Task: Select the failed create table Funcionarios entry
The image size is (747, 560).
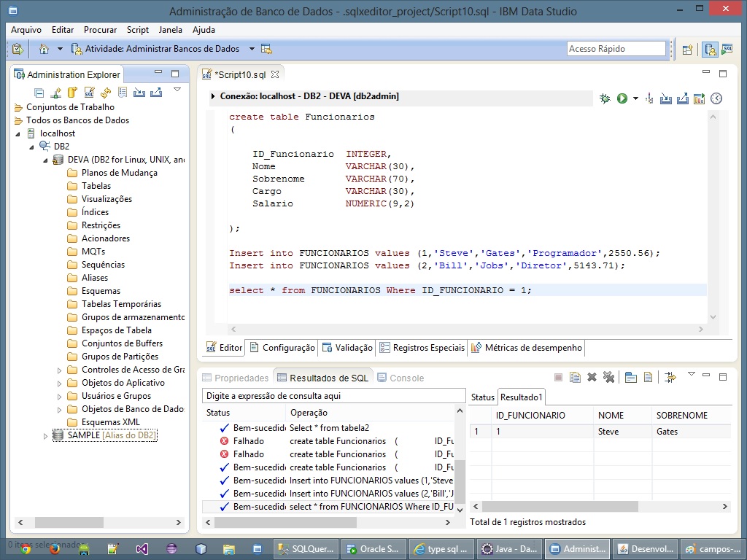Action: click(337, 441)
